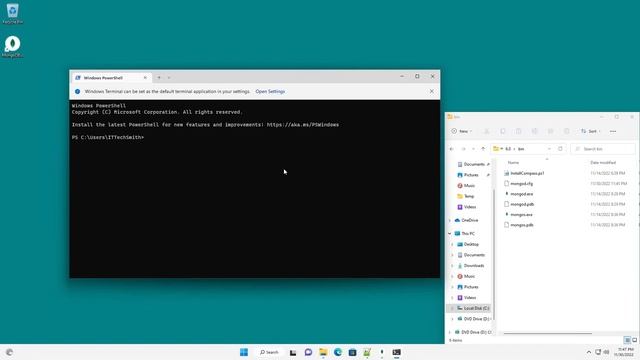This screenshot has height=360, width=640.
Task: Click the volume icon in system tray
Action: [x=606, y=352]
